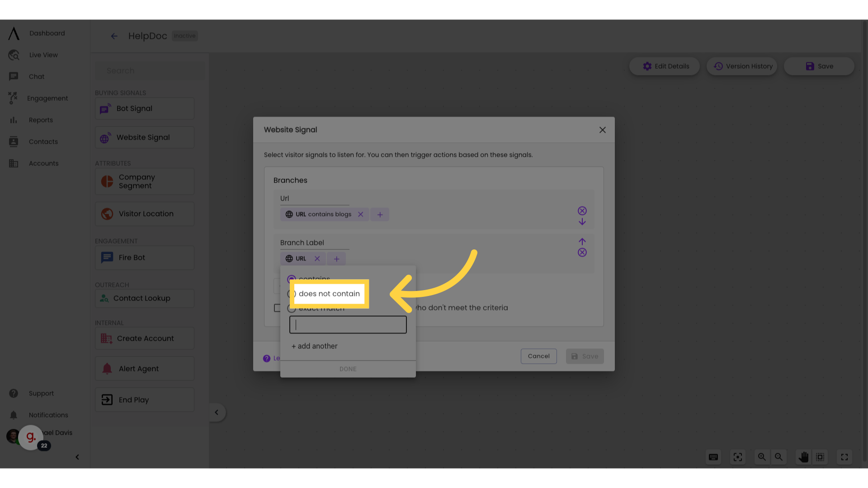The image size is (868, 488).
Task: Click the Dashboard navigation icon
Action: click(x=13, y=33)
